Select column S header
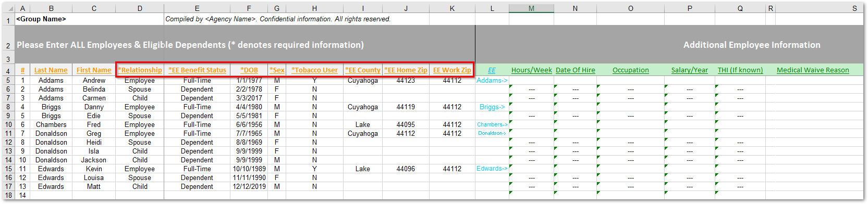Screen dimensions: 868x204 point(854,8)
